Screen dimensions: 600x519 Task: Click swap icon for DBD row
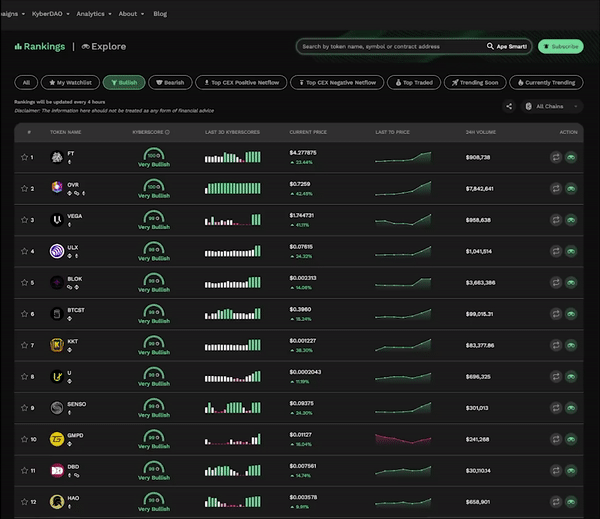pos(556,471)
